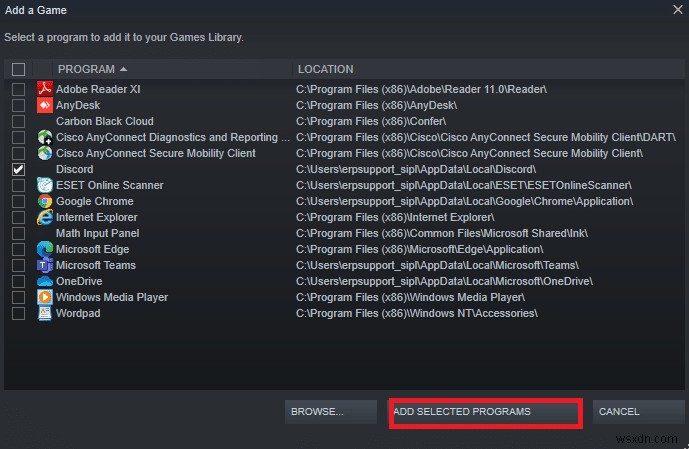Image resolution: width=689 pixels, height=449 pixels.
Task: Select the Carbon Black Cloud name
Action: 105,121
